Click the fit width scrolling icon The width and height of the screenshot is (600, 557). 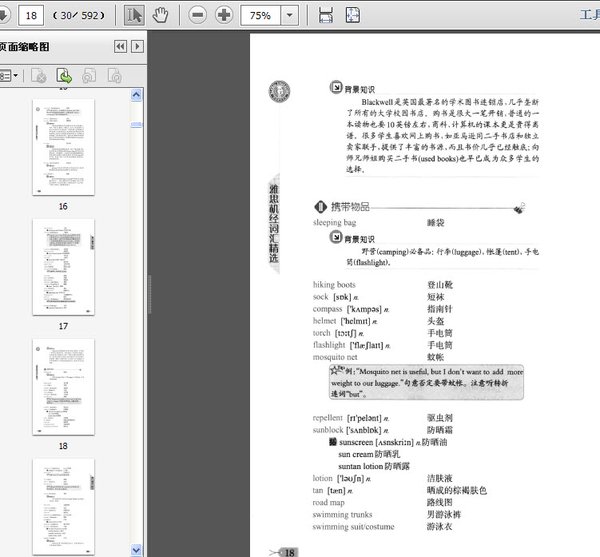click(325, 15)
